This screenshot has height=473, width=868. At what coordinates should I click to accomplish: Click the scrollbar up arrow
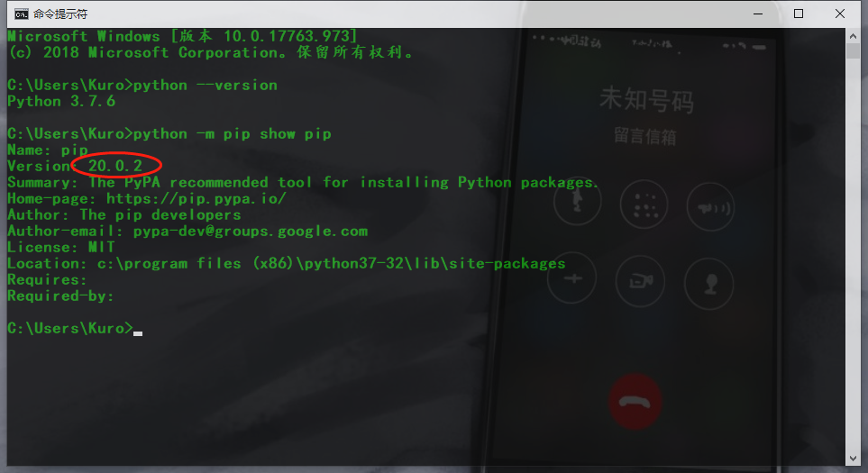853,36
